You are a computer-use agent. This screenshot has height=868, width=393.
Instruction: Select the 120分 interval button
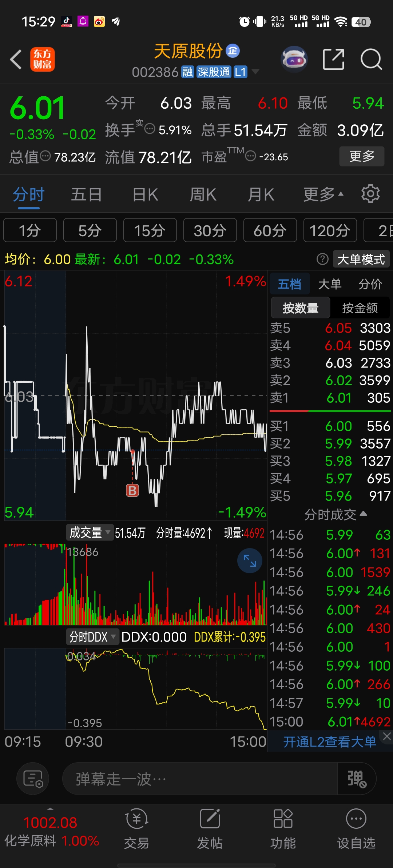(x=330, y=230)
